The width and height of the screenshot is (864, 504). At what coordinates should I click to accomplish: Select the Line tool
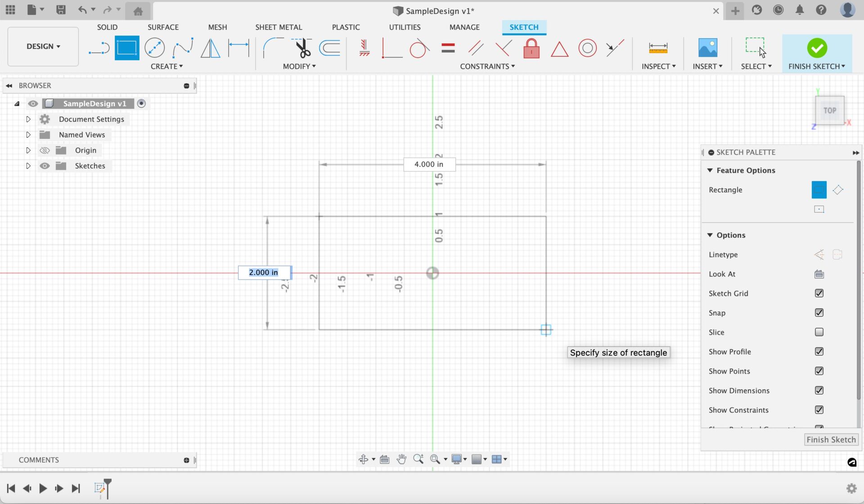(x=99, y=48)
